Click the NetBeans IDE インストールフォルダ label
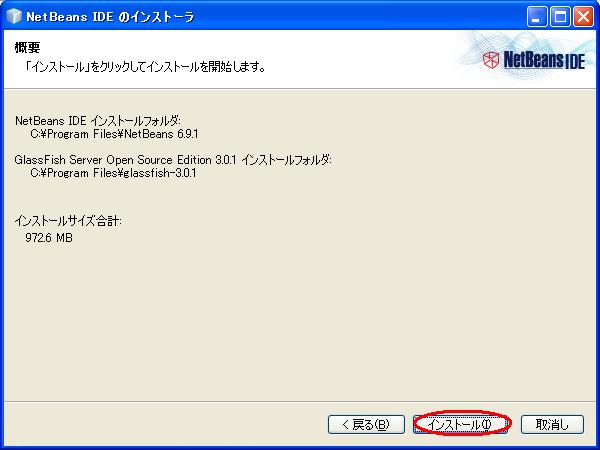600x450 pixels. coord(98,121)
